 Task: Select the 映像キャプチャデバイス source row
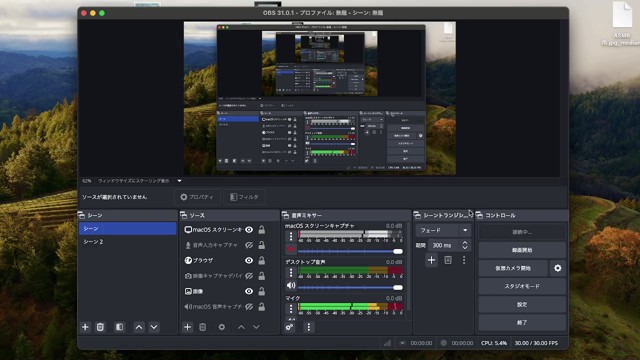tap(229, 276)
